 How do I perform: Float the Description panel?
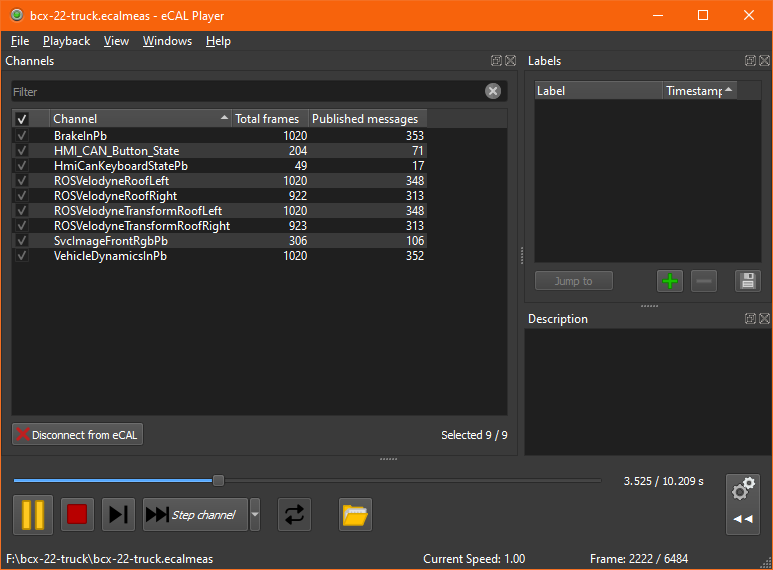(750, 319)
